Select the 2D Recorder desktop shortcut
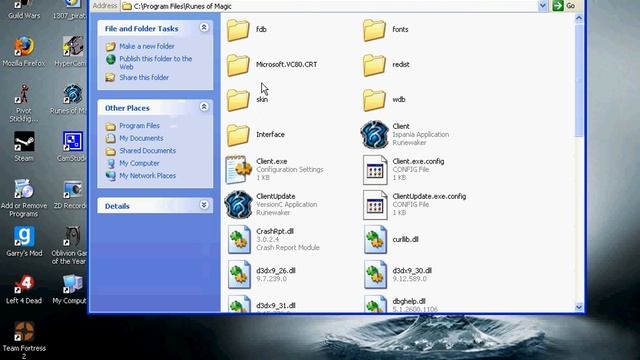The image size is (640, 360). tap(71, 194)
